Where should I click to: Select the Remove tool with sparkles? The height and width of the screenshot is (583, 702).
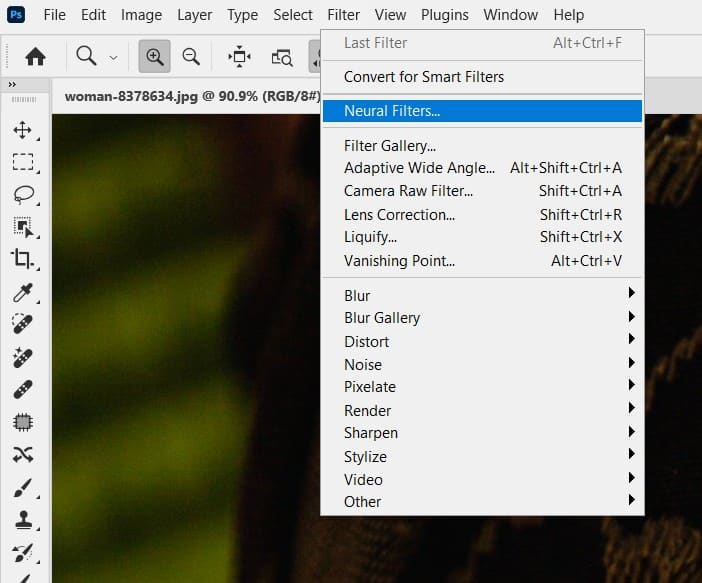click(x=23, y=357)
